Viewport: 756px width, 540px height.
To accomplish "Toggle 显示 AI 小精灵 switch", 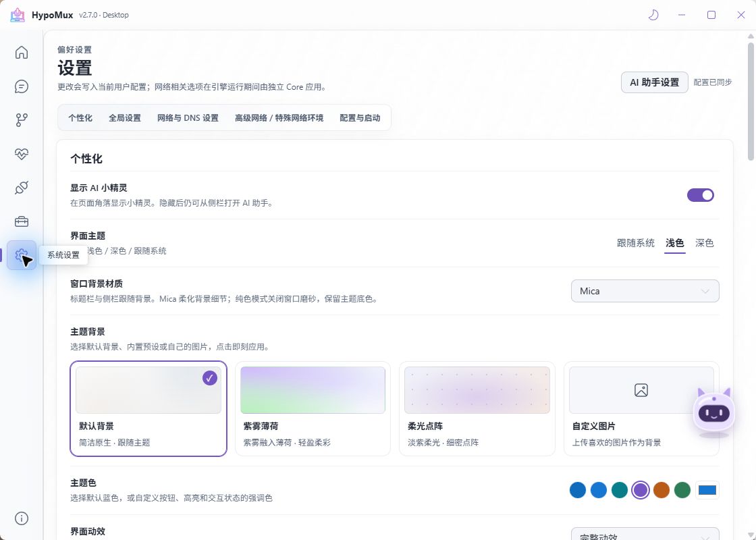I will [700, 195].
